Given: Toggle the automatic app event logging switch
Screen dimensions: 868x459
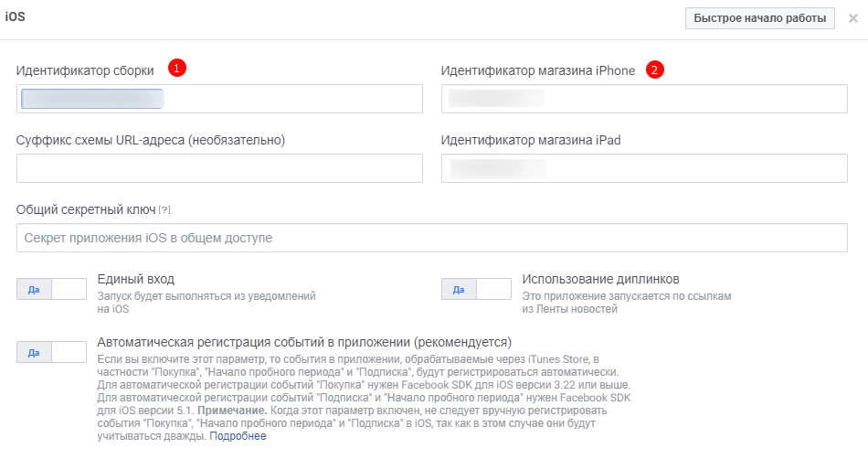Looking at the screenshot, I should [51, 352].
